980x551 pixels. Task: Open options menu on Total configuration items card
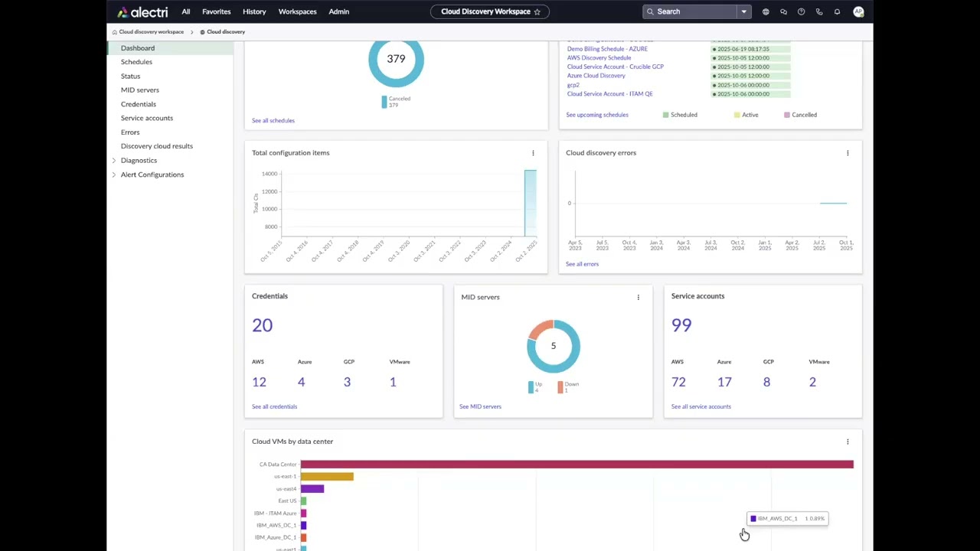click(x=533, y=153)
